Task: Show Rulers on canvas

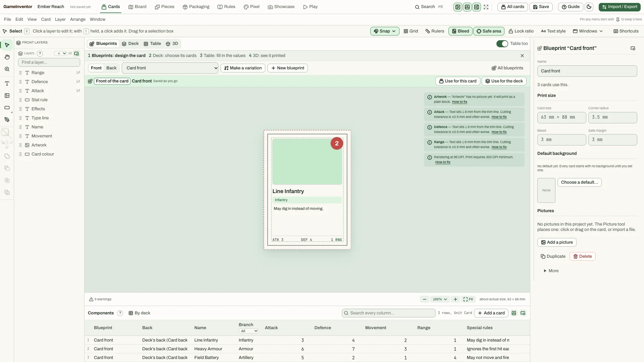Action: [x=435, y=31]
